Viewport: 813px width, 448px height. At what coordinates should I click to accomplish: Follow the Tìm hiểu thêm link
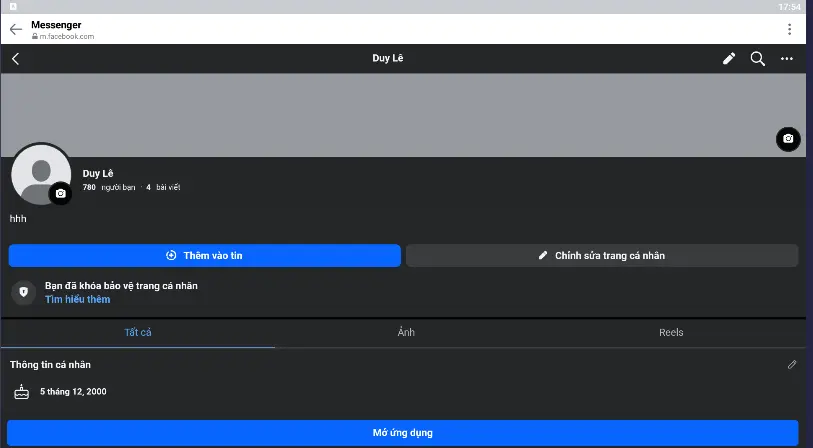point(77,299)
